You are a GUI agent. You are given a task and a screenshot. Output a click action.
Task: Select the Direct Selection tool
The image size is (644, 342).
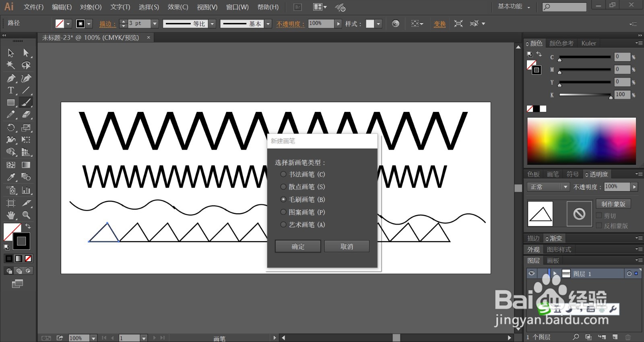26,53
